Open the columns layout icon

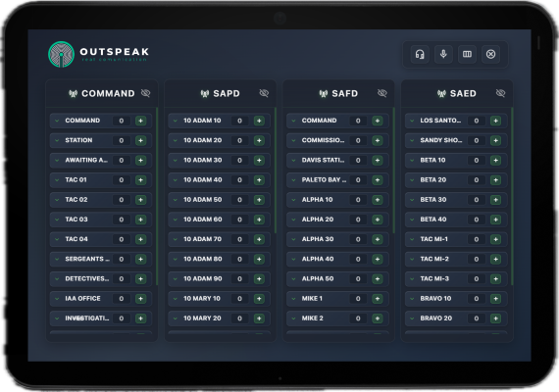coord(467,54)
